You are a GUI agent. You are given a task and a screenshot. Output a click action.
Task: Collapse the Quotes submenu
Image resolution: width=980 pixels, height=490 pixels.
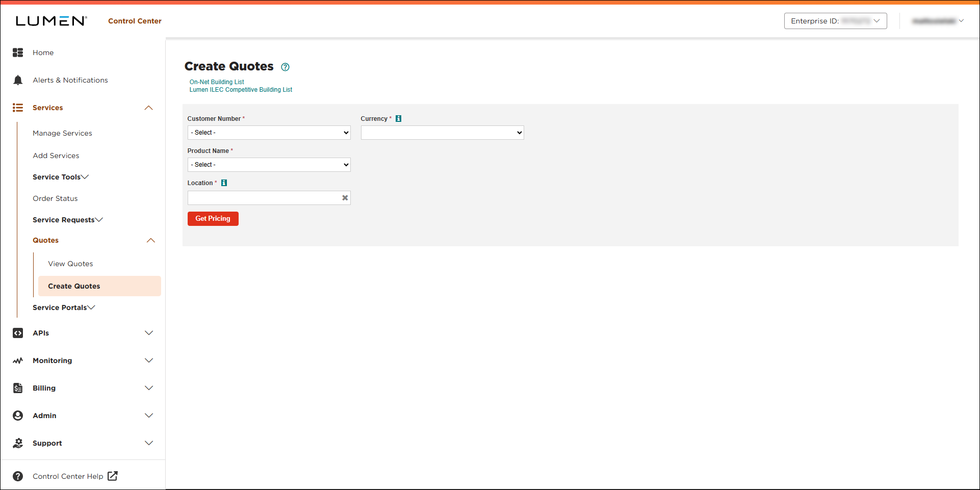151,240
